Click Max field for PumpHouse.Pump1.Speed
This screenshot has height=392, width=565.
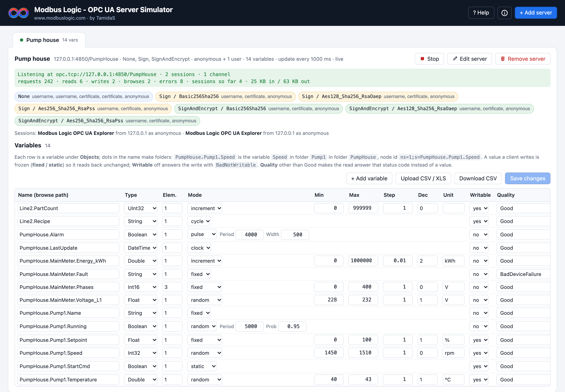click(363, 353)
